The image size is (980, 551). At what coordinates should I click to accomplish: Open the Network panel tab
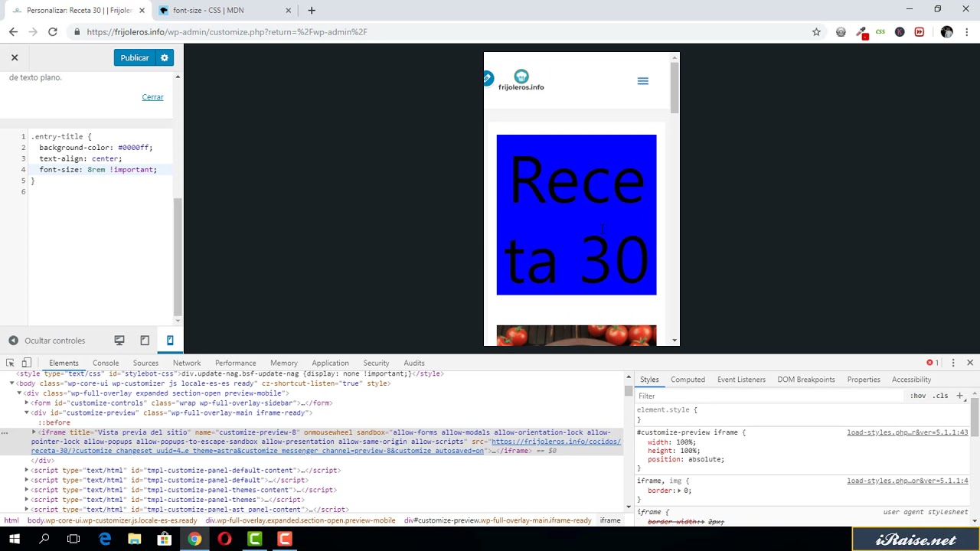tap(187, 363)
